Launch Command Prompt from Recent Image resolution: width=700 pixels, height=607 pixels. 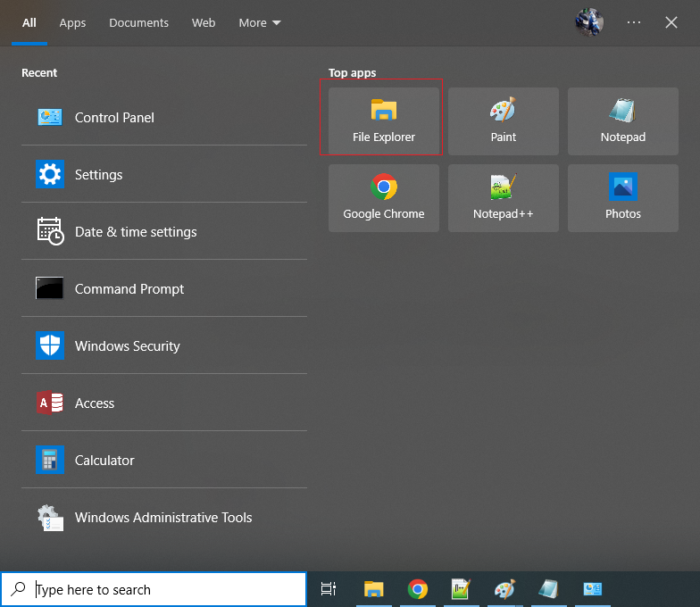(x=164, y=288)
